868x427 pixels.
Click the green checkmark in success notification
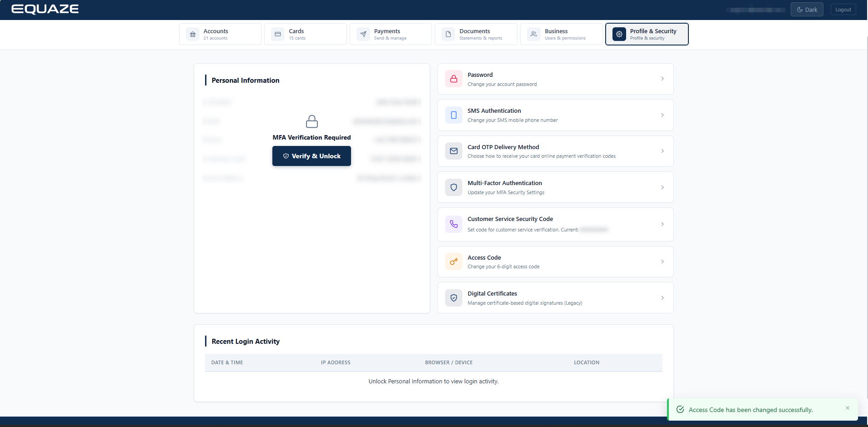click(680, 409)
